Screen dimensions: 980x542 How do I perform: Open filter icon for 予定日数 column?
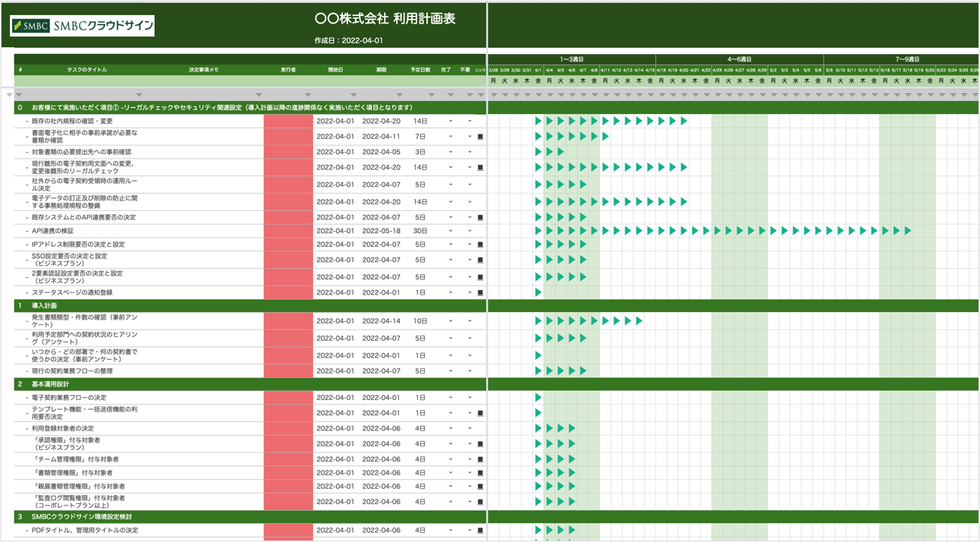tap(432, 96)
